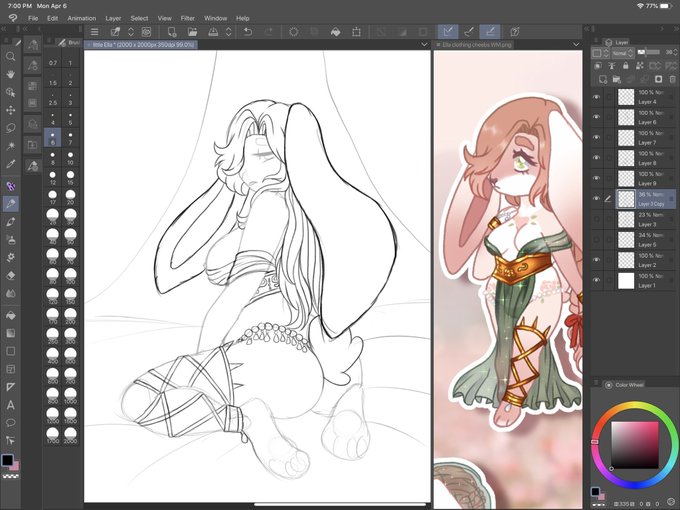Select the Eraser tool

click(10, 275)
